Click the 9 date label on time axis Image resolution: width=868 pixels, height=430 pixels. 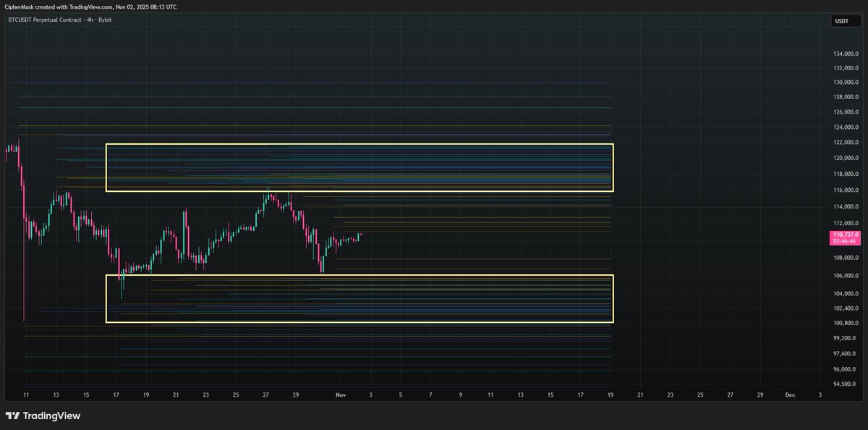(x=461, y=395)
